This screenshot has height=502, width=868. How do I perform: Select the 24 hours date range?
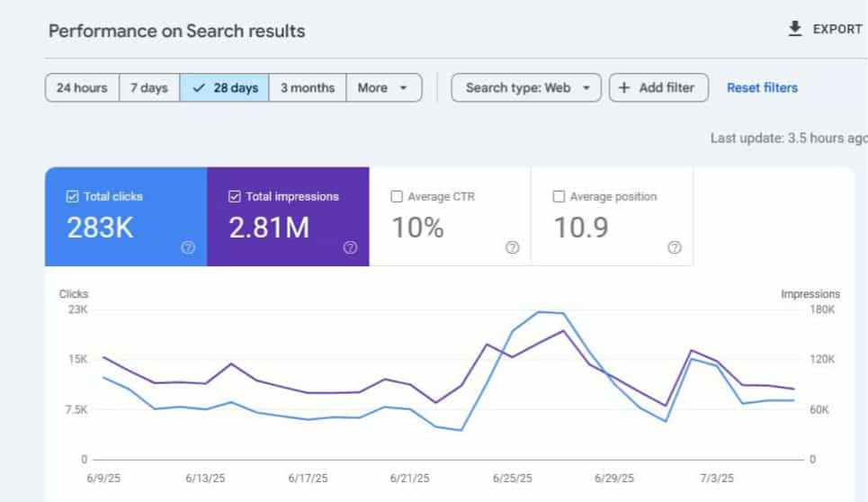click(x=82, y=88)
